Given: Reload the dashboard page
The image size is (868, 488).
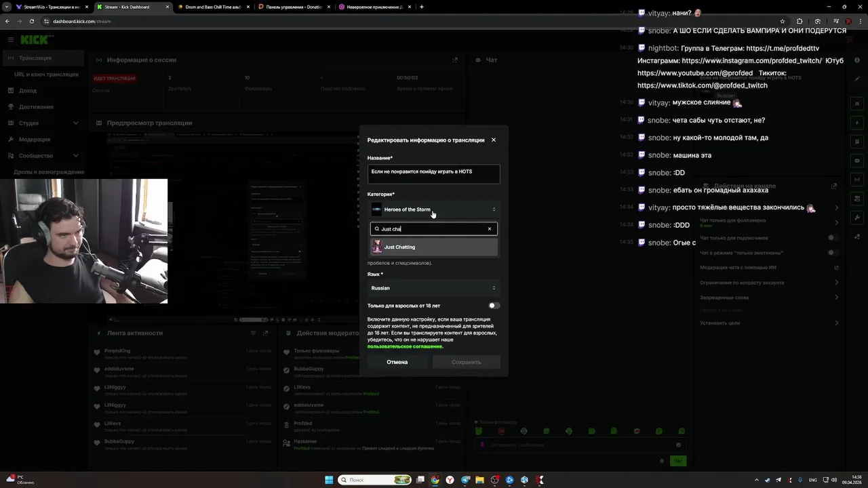Looking at the screenshot, I should tap(31, 21).
